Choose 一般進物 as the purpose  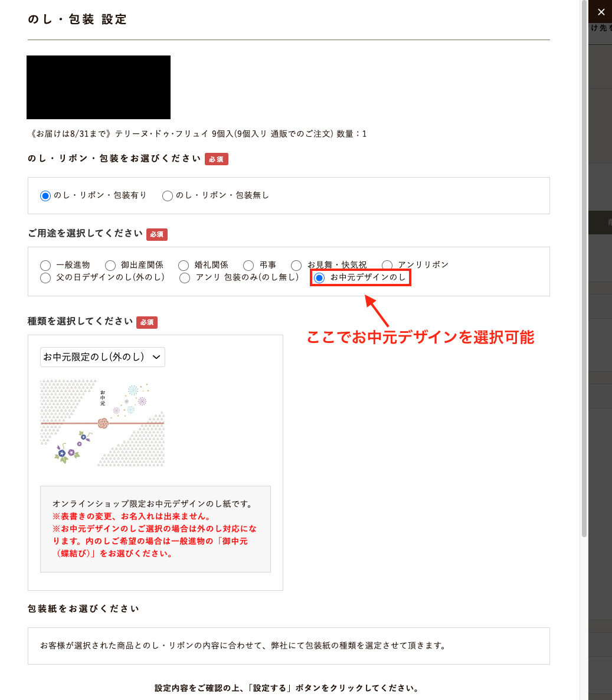45,266
